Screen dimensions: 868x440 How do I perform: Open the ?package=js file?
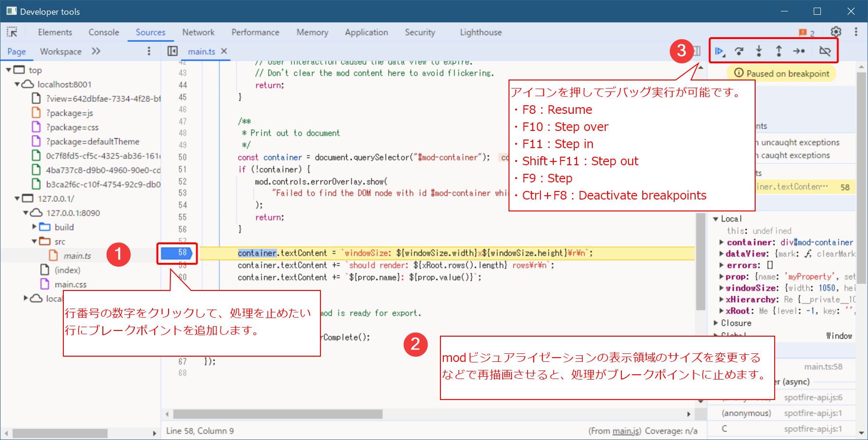(70, 113)
